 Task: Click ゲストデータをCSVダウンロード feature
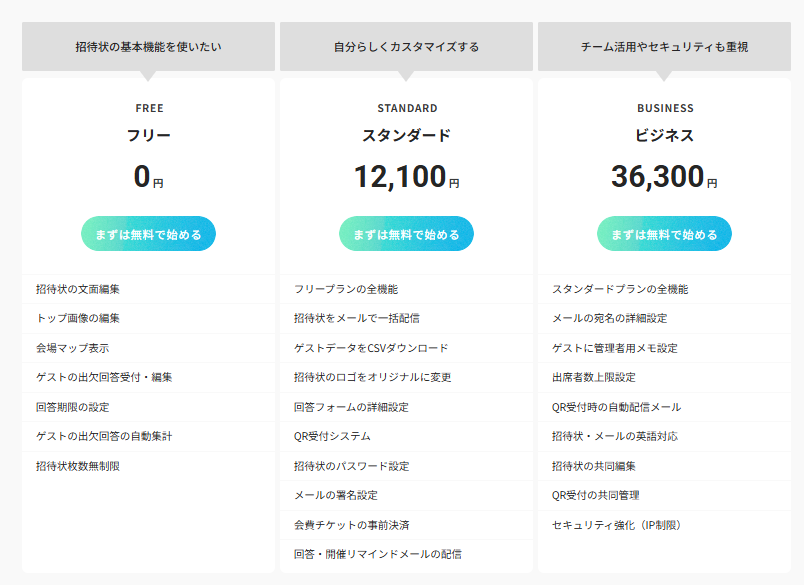click(x=371, y=348)
